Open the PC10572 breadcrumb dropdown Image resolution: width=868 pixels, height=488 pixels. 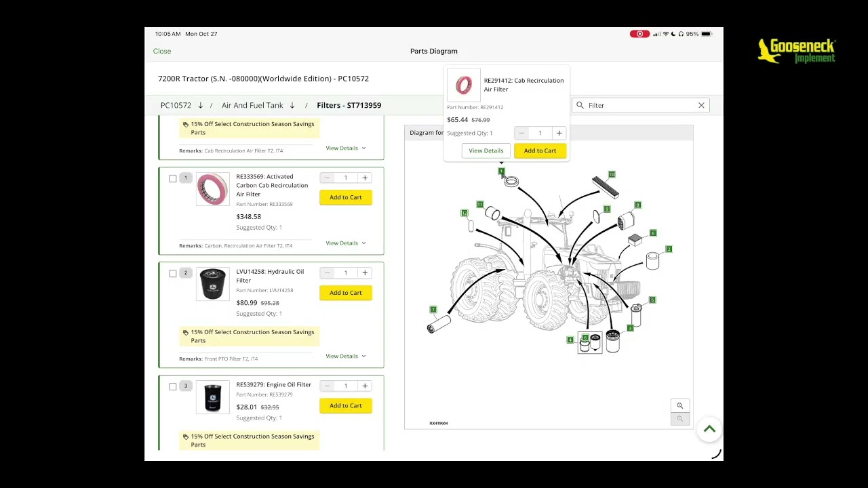[182, 105]
